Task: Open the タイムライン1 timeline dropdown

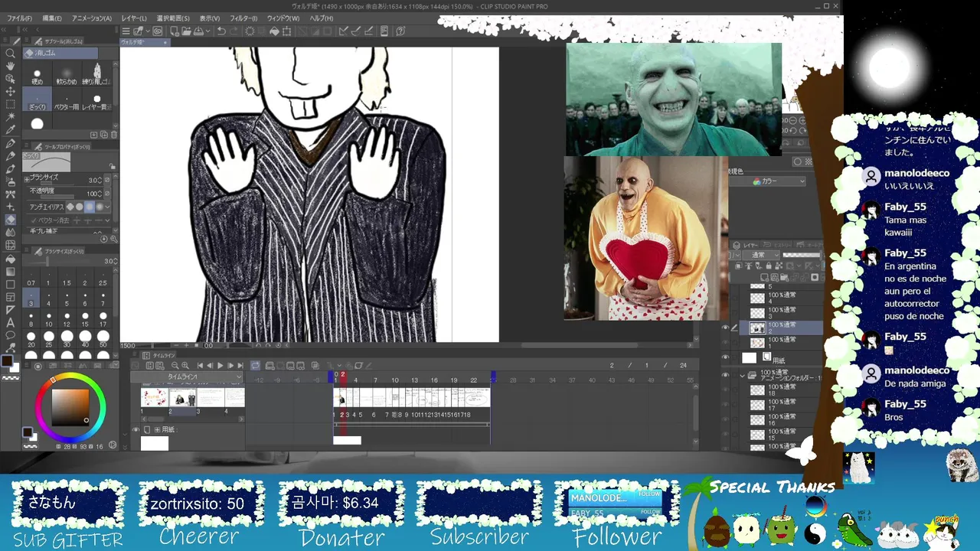Action: pos(187,377)
